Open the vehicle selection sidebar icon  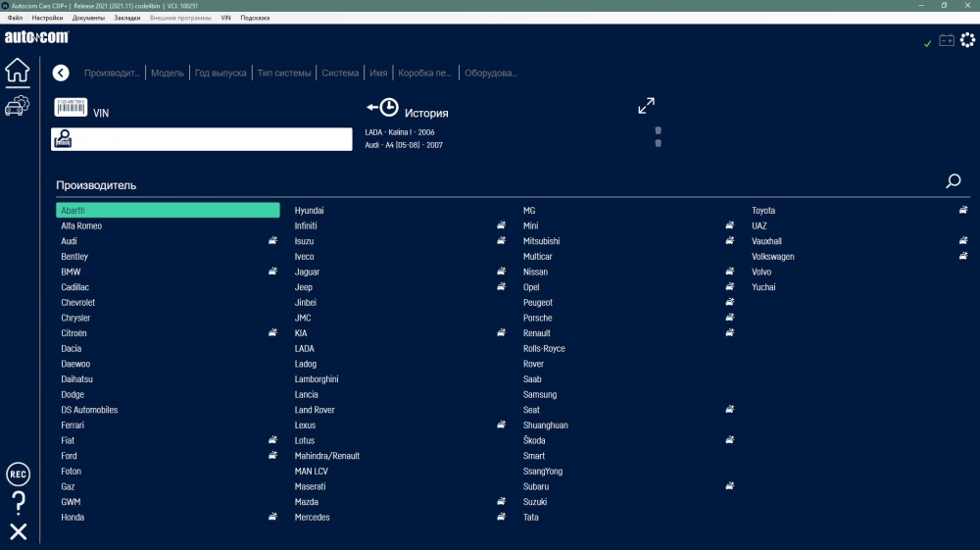[18, 106]
